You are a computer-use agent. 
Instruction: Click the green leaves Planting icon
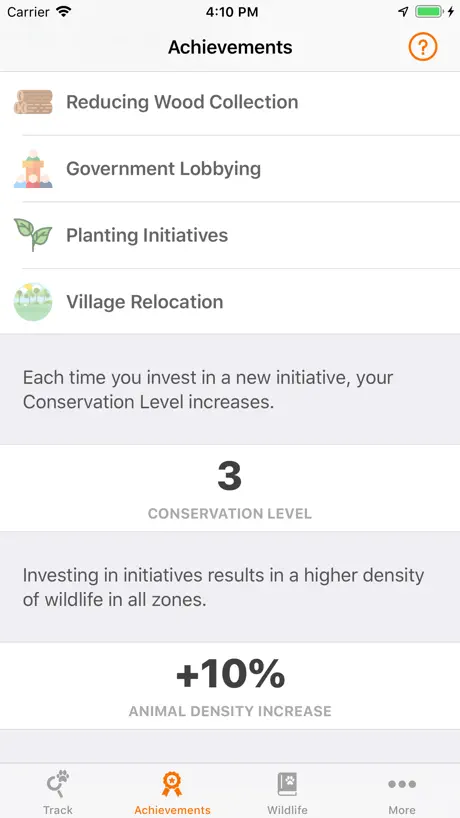(x=33, y=235)
